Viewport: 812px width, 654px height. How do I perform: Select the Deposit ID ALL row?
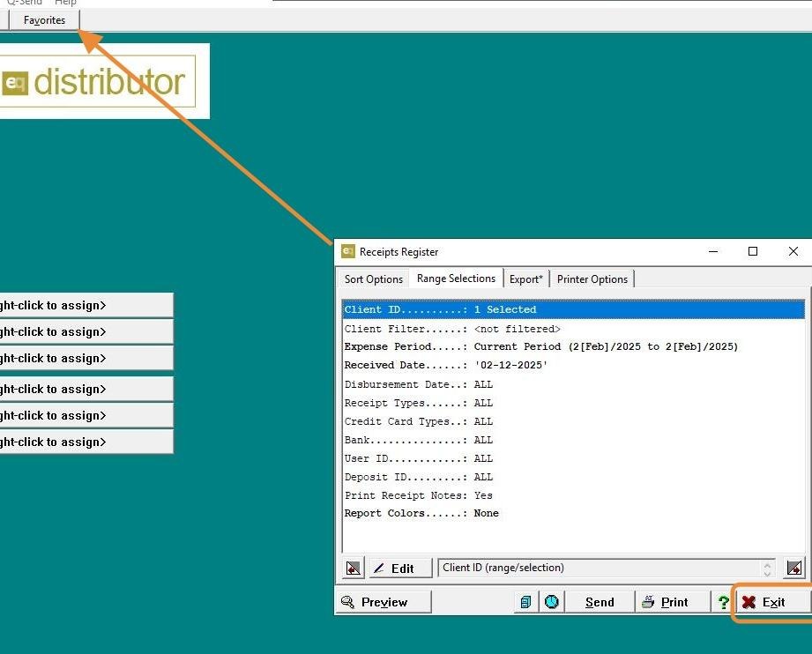coord(574,477)
